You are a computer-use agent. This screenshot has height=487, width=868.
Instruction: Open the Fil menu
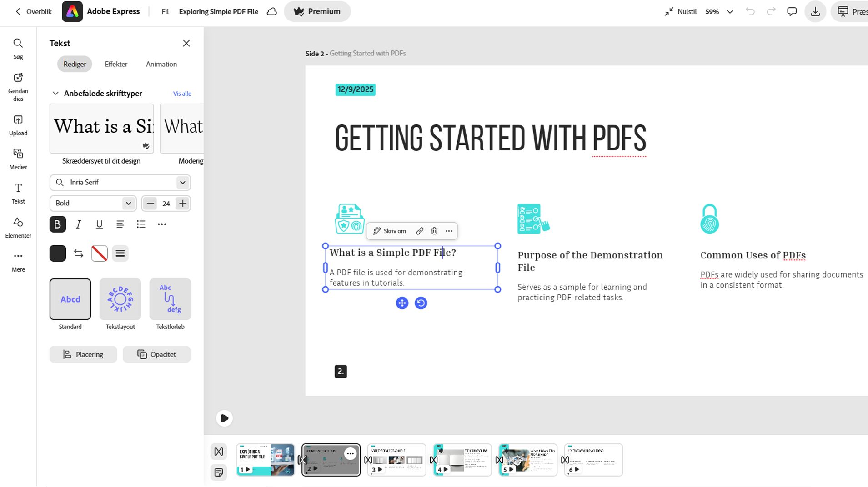pos(165,11)
